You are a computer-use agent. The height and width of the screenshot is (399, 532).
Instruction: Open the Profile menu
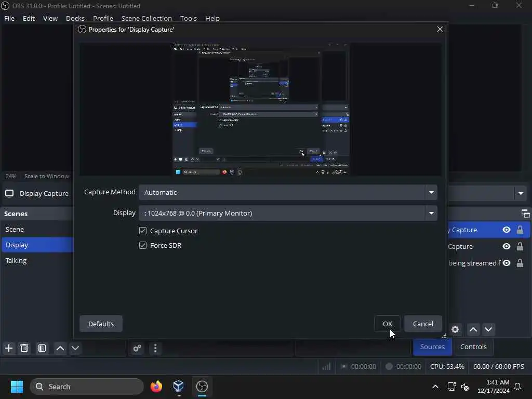103,18
